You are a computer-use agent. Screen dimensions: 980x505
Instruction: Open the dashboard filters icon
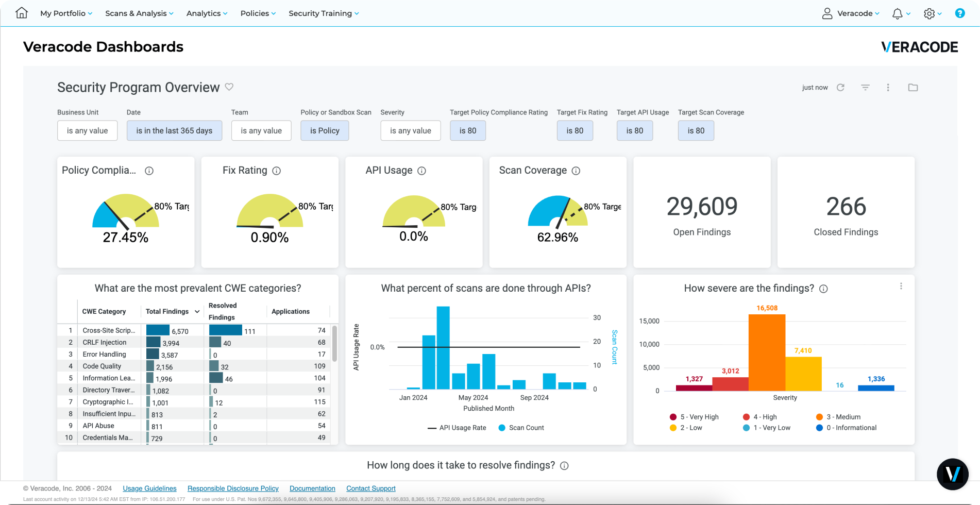[865, 88]
